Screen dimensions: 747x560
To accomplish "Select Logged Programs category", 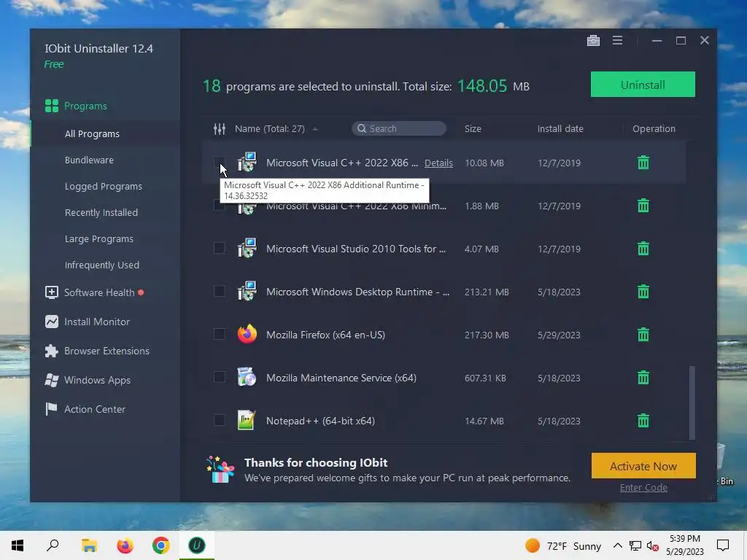I will 104,186.
